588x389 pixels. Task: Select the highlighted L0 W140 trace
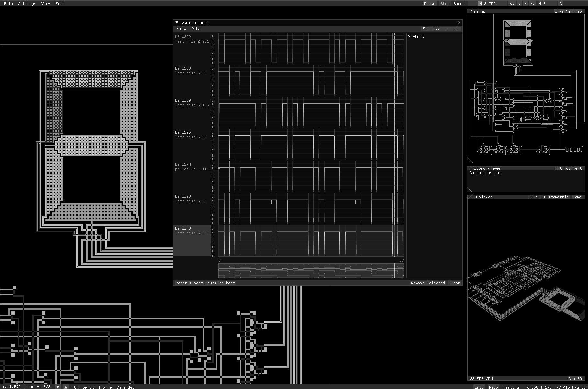point(192,241)
